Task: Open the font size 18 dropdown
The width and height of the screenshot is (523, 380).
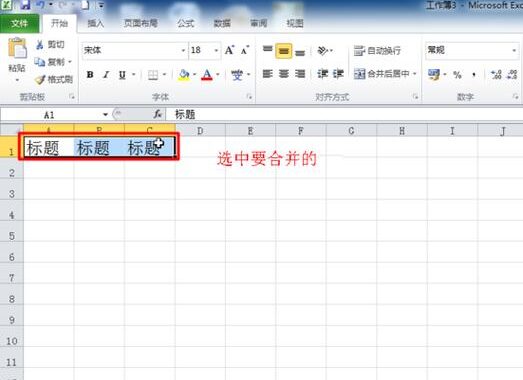Action: click(216, 51)
